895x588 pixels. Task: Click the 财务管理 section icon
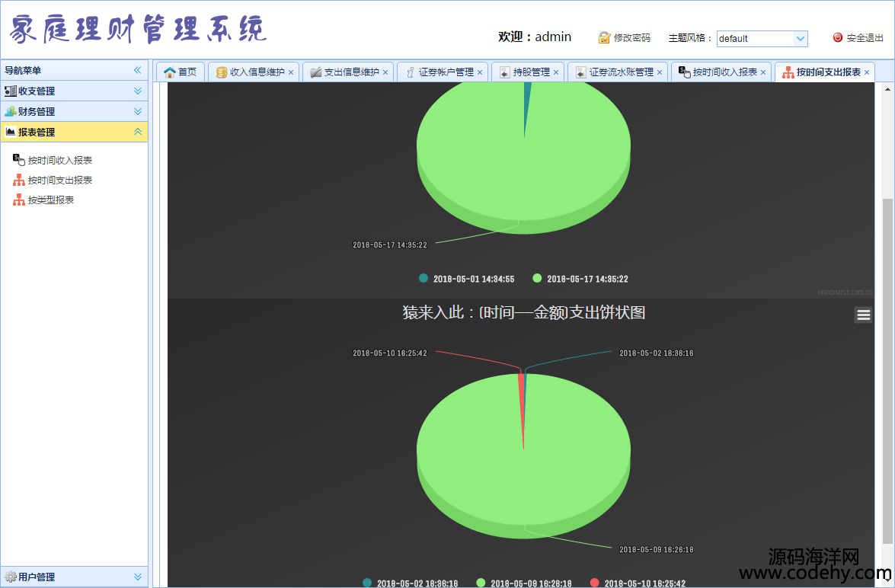point(10,111)
